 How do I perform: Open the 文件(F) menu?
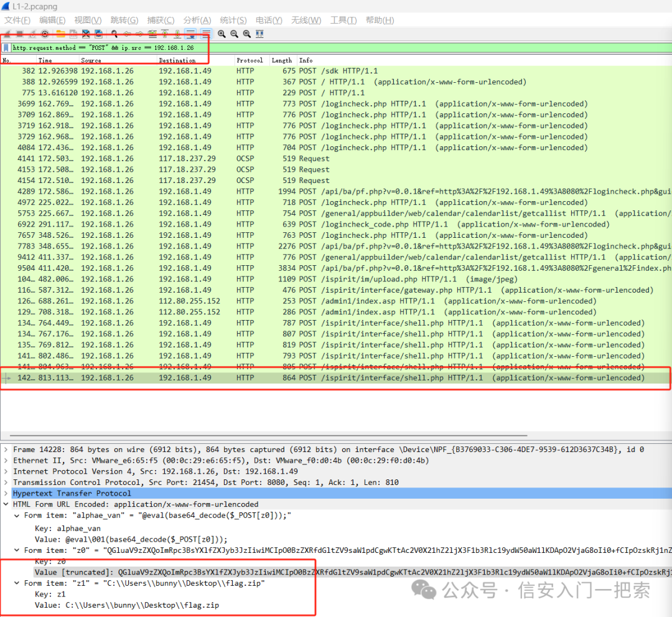[x=17, y=20]
